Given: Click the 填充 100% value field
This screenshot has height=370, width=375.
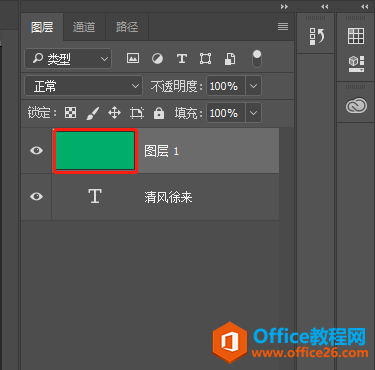Looking at the screenshot, I should pos(226,113).
